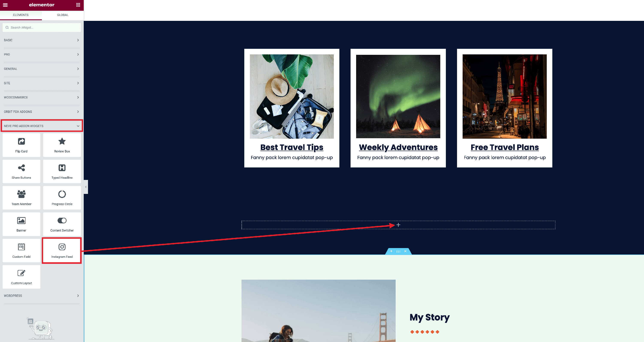Expand the WordPress widgets category
644x342 pixels.
(x=41, y=296)
